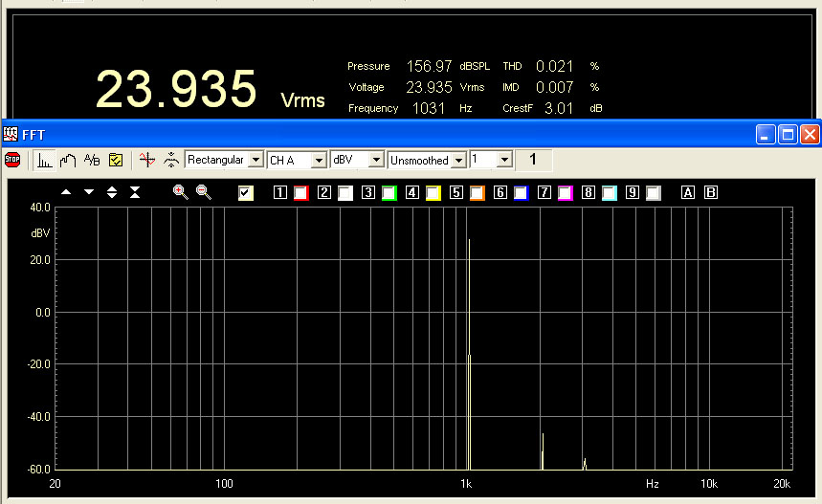This screenshot has width=822, height=504.
Task: Click the yellow trace 4 color box
Action: (x=433, y=193)
